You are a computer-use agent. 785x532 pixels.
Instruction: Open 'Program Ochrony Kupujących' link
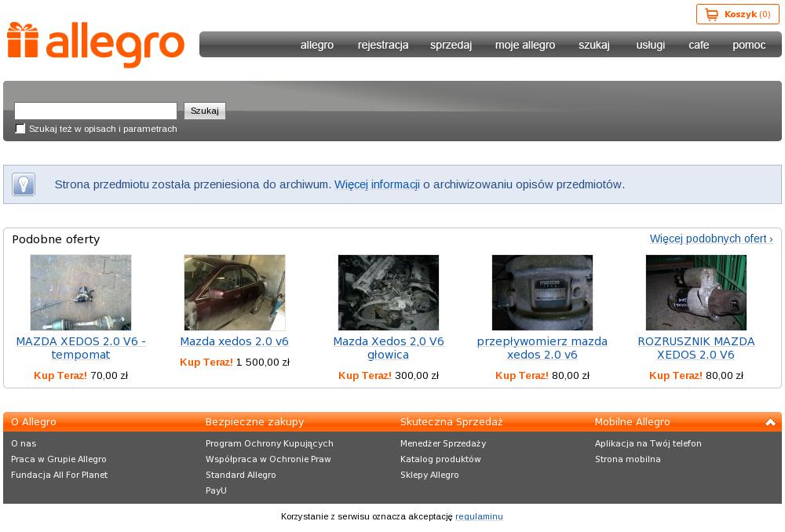point(269,443)
